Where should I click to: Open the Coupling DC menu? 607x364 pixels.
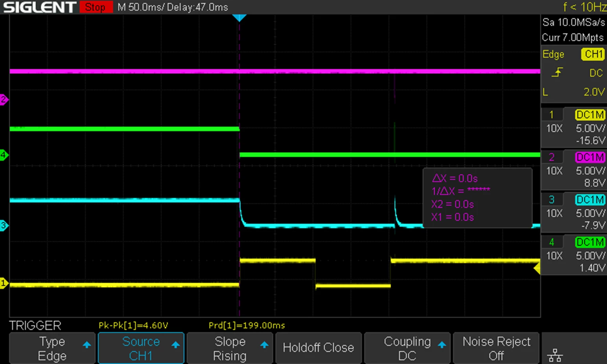pos(407,348)
